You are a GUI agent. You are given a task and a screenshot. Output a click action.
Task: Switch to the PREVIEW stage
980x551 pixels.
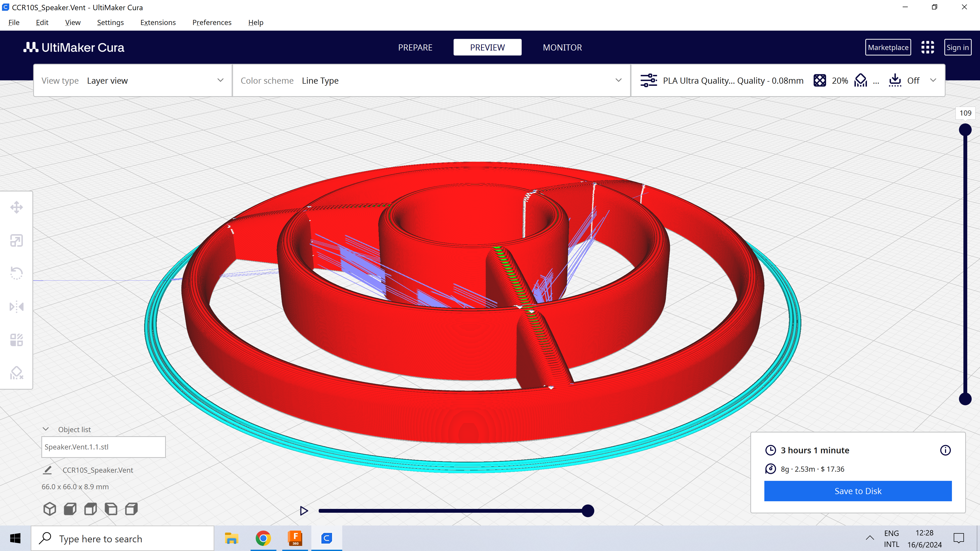coord(487,47)
